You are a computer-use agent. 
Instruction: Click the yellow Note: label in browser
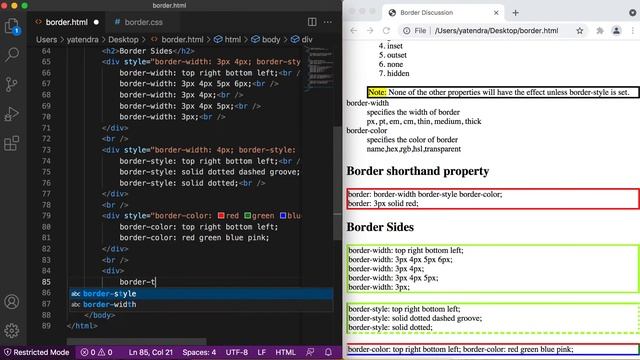click(377, 92)
